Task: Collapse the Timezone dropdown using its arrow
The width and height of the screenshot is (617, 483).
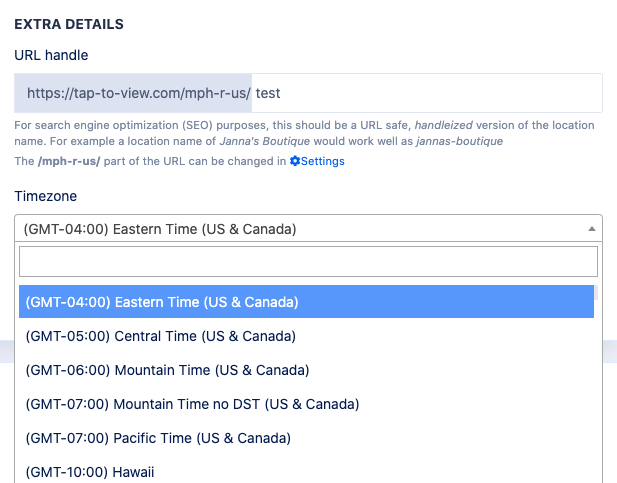Action: (x=591, y=229)
